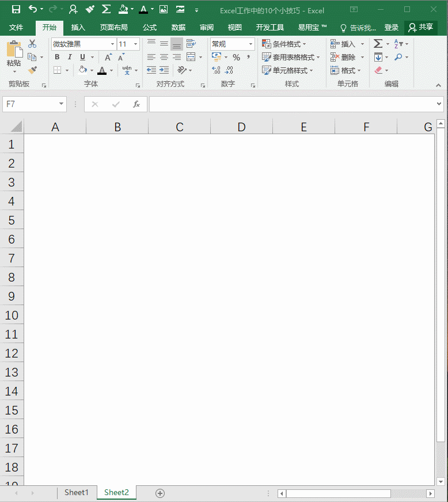
Task: Apply percent style to cell
Action: 236,58
